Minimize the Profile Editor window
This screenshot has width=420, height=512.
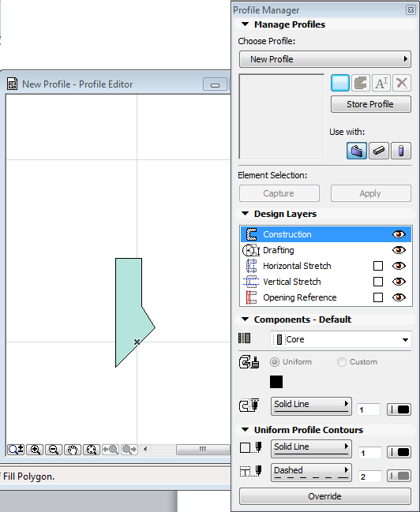click(215, 84)
